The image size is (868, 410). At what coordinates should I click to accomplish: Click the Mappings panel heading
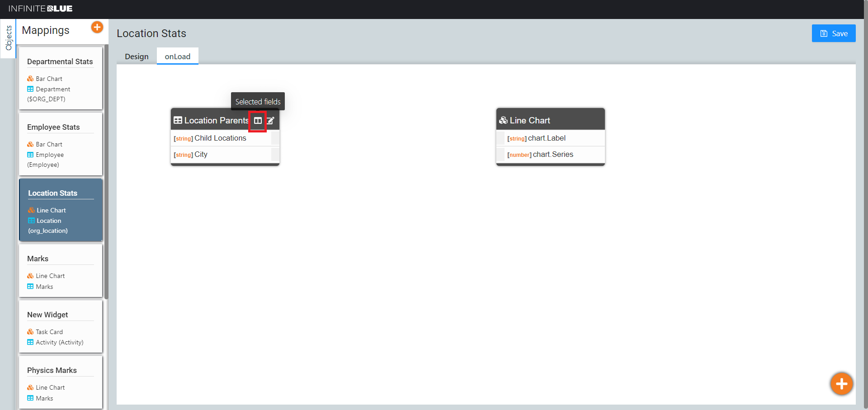pyautogui.click(x=46, y=30)
